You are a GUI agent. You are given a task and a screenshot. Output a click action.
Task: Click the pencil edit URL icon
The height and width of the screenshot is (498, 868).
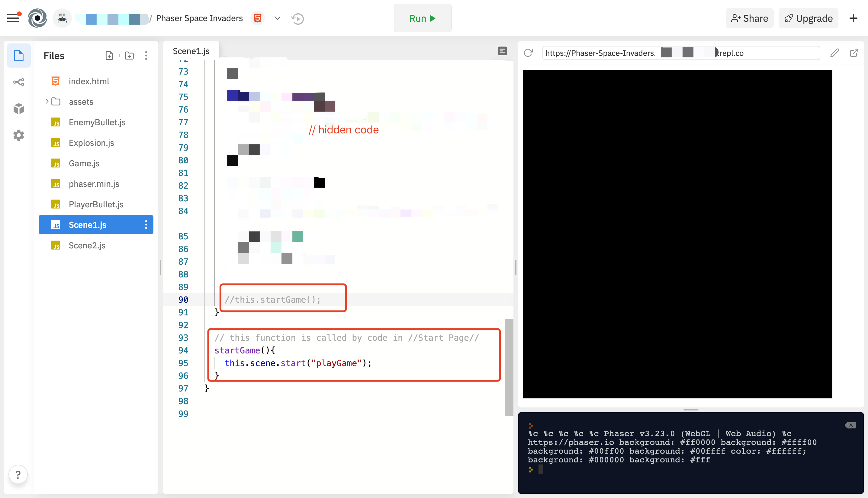[x=834, y=53]
